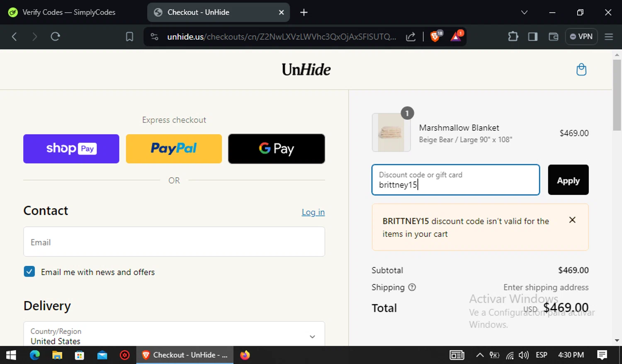Screen dimensions: 622x364
Task: Dismiss the BRITTNEY15 invalid code message
Action: 572,220
